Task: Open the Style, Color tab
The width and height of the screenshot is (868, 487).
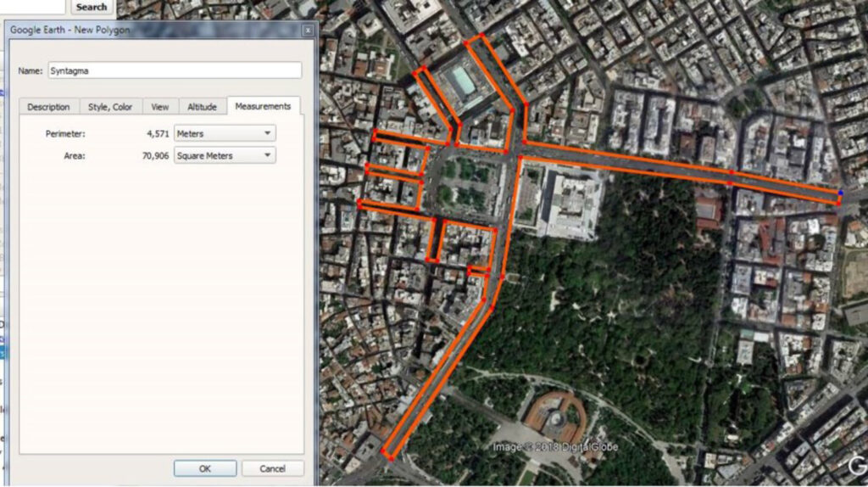Action: 110,107
